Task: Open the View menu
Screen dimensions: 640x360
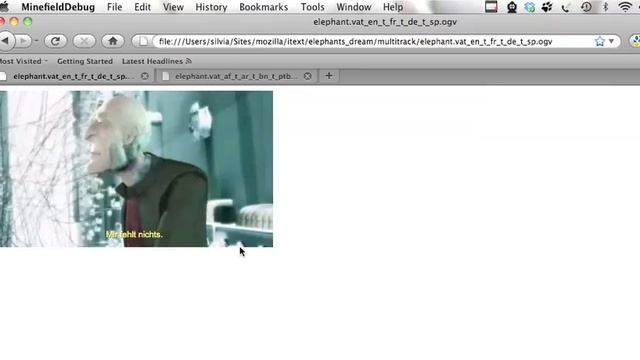Action: (173, 7)
